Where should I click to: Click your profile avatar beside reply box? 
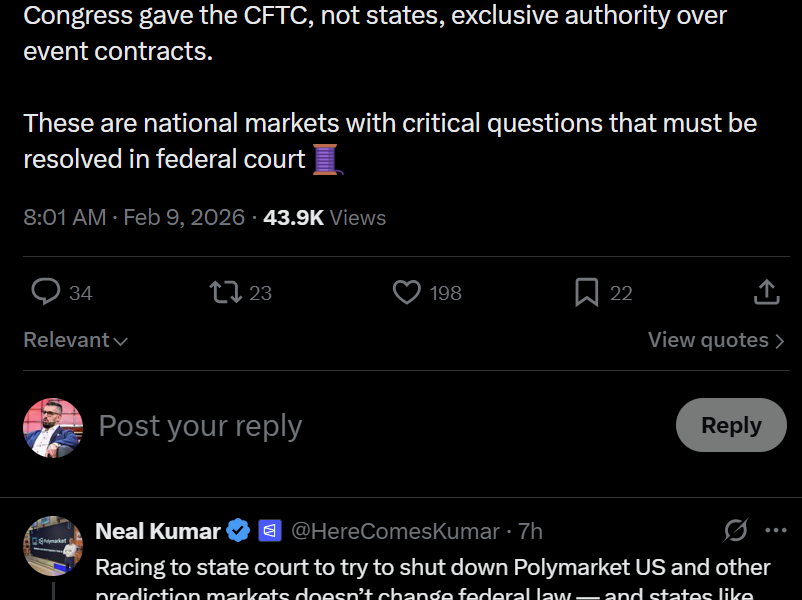(x=52, y=427)
